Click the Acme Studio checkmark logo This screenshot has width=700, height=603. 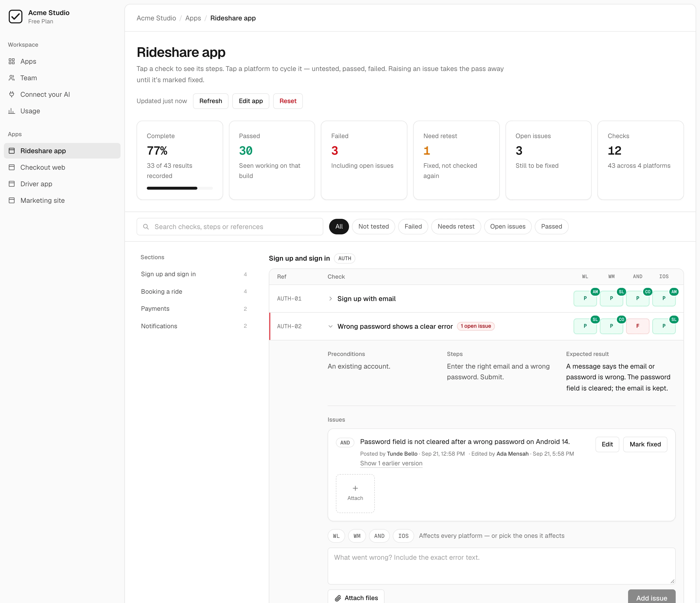16,17
